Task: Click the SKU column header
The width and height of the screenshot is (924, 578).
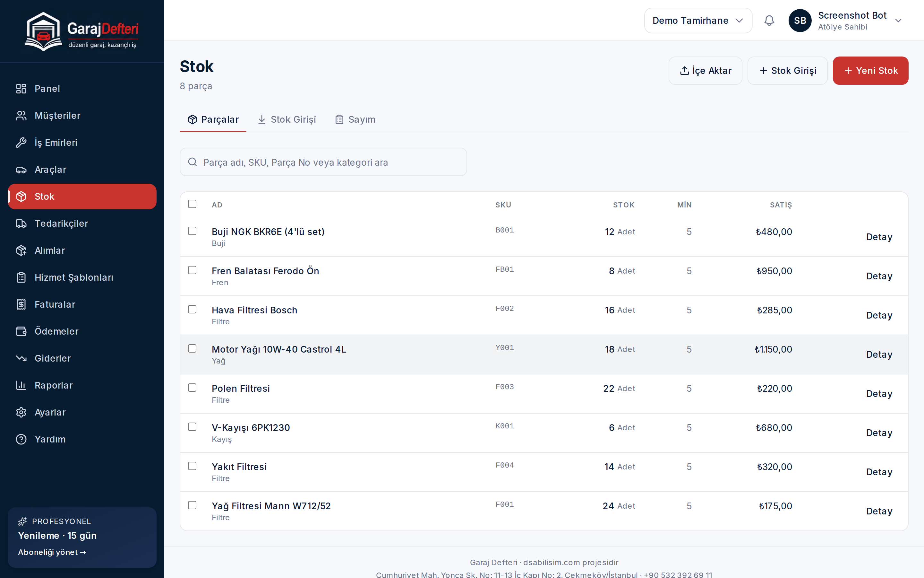Action: click(503, 205)
